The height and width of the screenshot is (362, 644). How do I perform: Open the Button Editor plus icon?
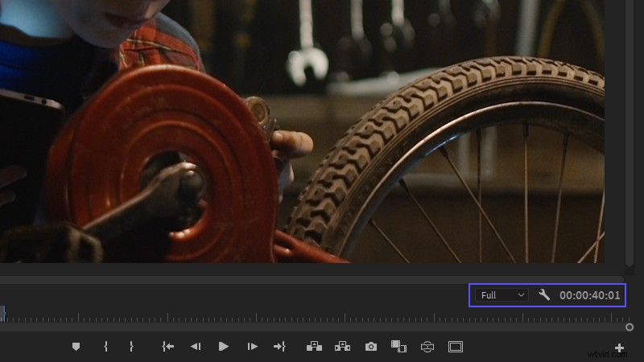coord(619,348)
